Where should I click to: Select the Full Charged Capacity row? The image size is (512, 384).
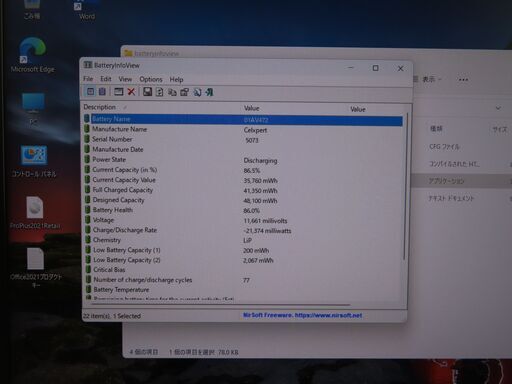pyautogui.click(x=243, y=190)
